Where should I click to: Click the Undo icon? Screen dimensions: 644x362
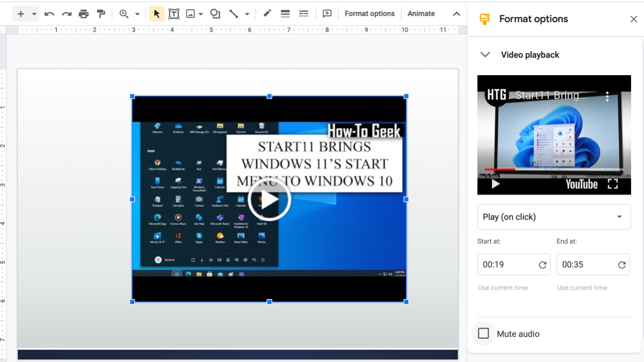pos(49,13)
